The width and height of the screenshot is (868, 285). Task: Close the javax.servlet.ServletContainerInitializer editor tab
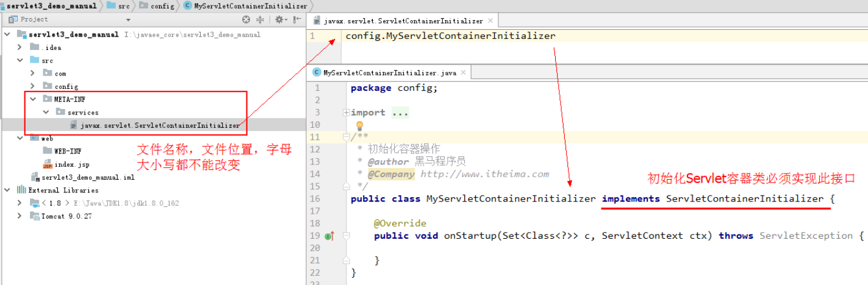pos(490,21)
